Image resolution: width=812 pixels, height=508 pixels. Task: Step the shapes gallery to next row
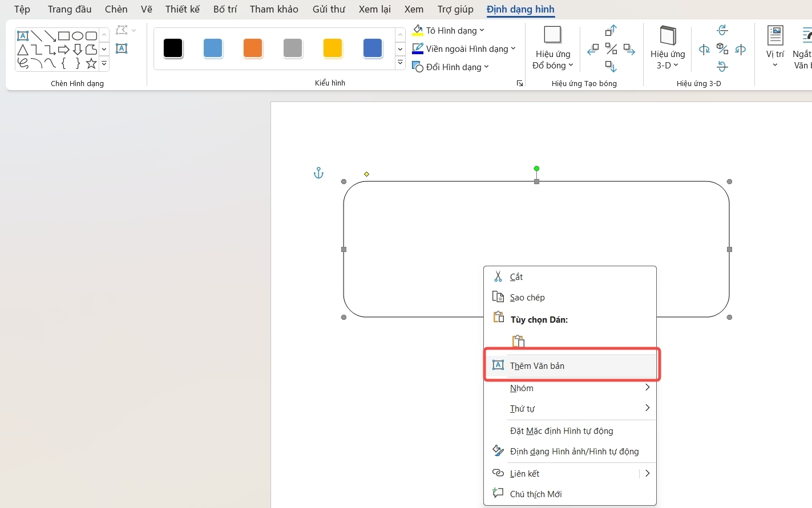(104, 50)
